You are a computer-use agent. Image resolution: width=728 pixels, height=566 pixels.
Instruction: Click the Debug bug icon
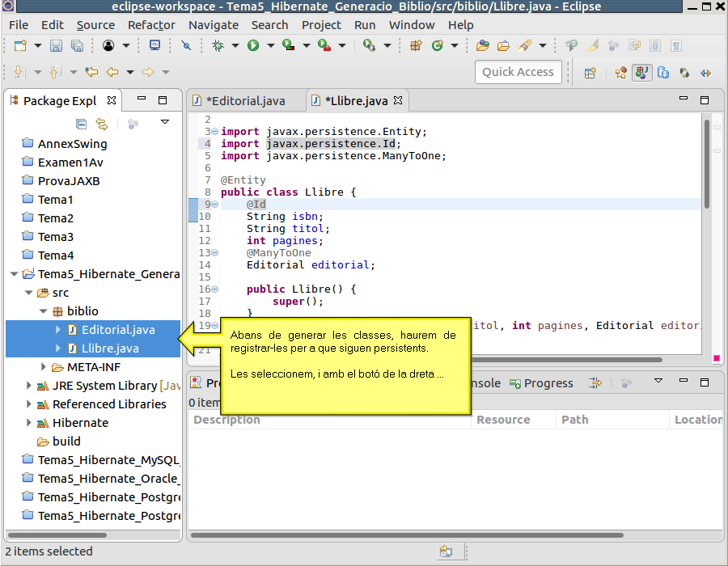[x=218, y=46]
